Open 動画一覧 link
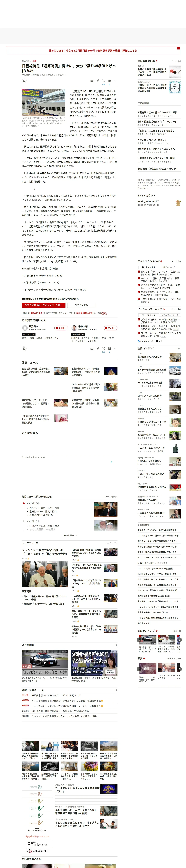Image resolution: width=186 pixels, height=868 pixels. [177, 631]
